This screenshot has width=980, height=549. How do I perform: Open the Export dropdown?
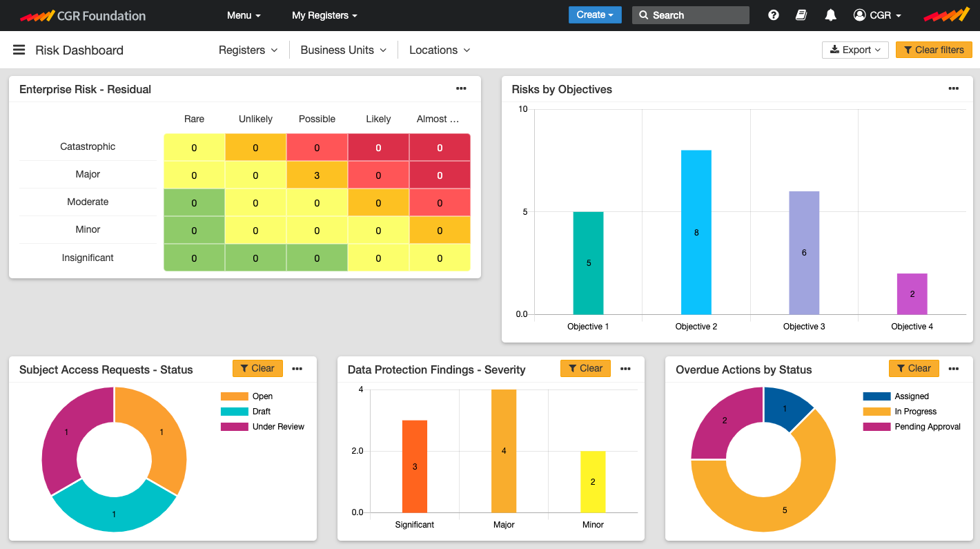[855, 50]
